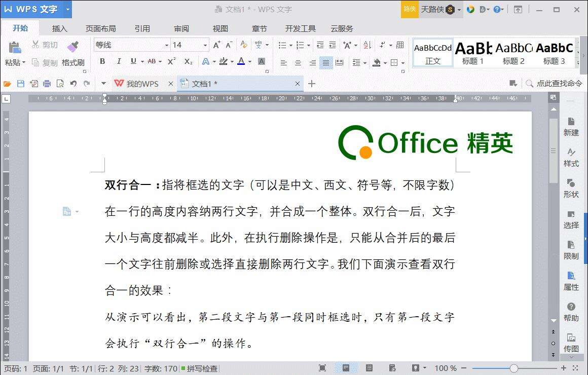
Task: Click the bullet list icon
Action: pos(282,46)
